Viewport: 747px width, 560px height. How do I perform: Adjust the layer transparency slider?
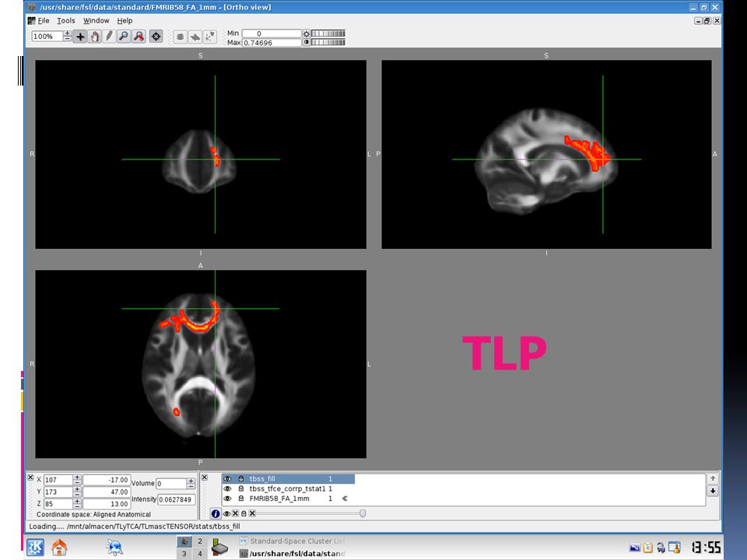[x=311, y=513]
